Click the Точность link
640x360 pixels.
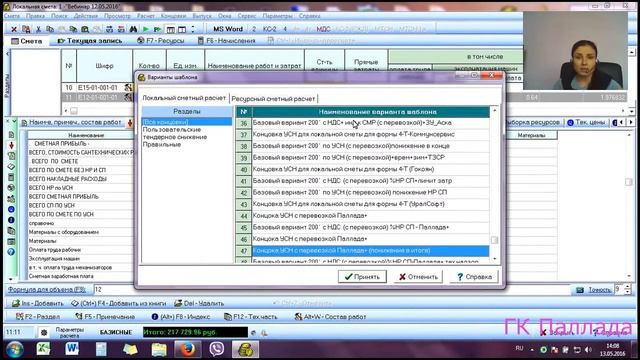click(x=599, y=290)
